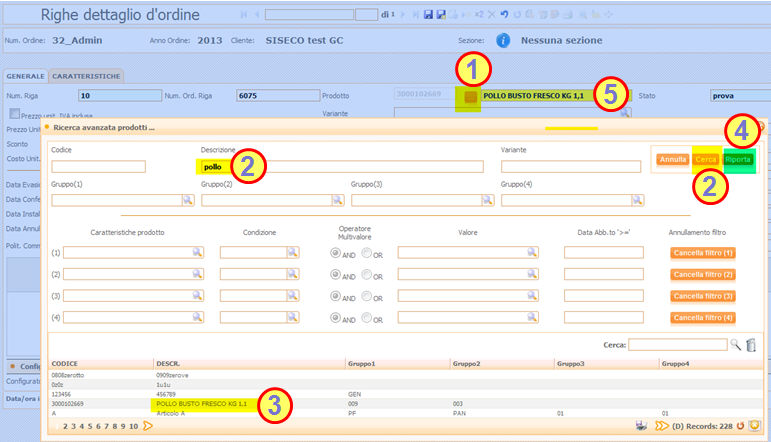
Task: Click the magnifier icon next to Cerca field
Action: [x=735, y=344]
